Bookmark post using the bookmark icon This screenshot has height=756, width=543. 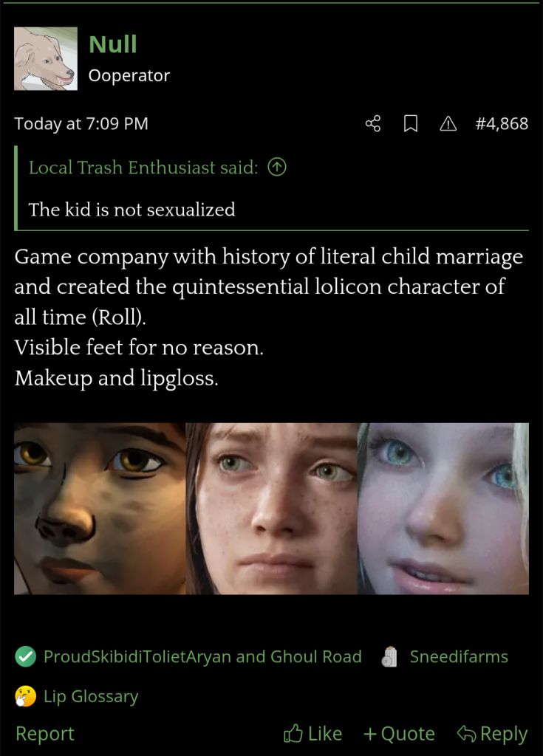pyautogui.click(x=410, y=124)
